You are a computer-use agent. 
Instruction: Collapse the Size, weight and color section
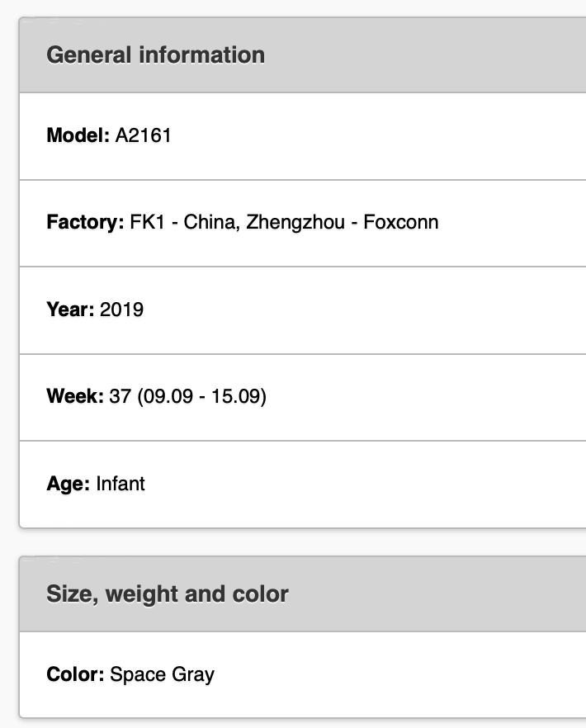pos(303,593)
